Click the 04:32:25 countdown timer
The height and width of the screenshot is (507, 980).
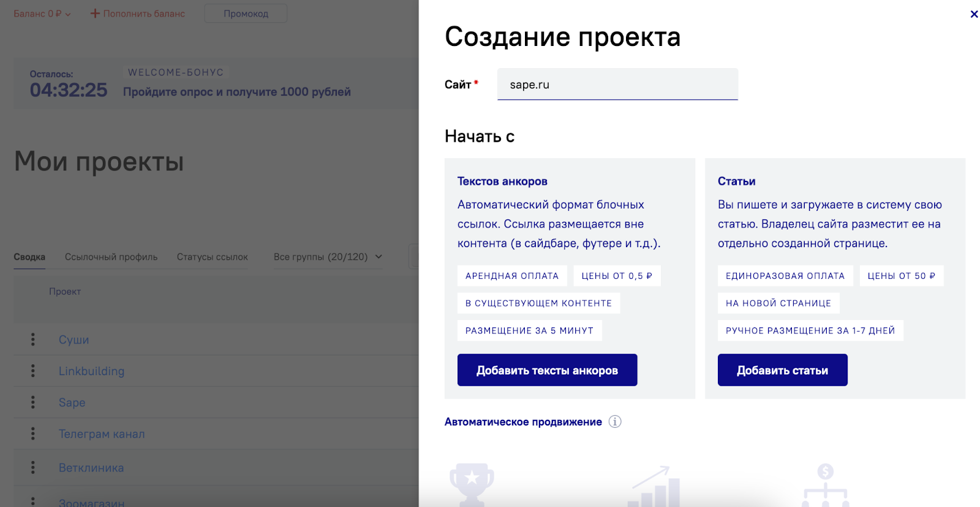[69, 90]
